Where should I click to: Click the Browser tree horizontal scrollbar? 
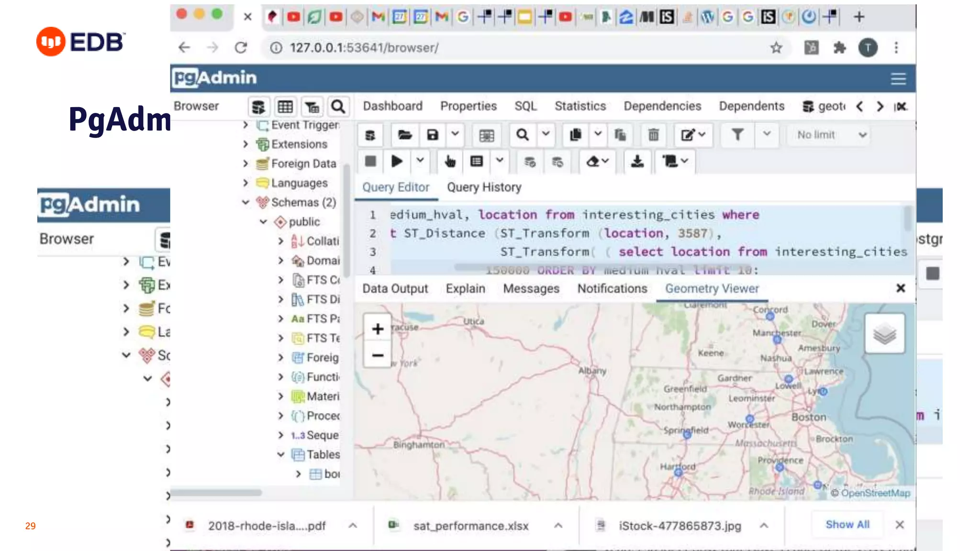tap(216, 493)
